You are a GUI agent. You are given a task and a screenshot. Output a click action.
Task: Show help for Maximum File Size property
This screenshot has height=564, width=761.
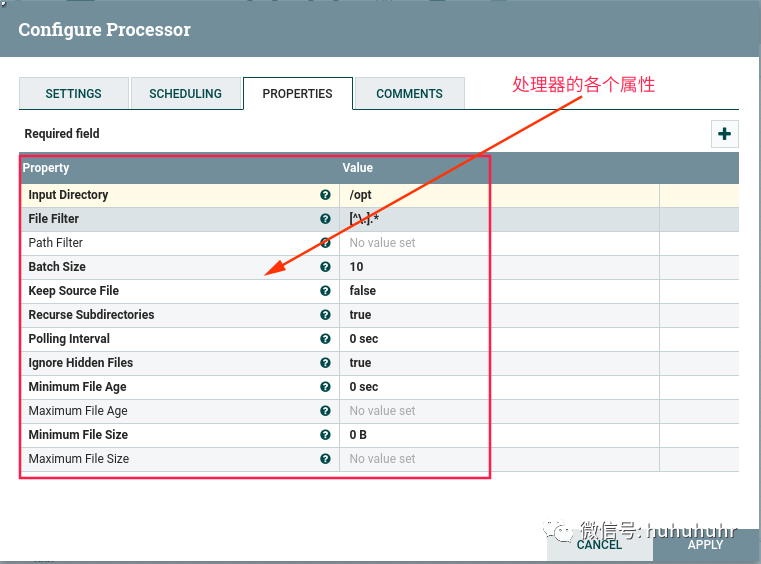coord(325,459)
